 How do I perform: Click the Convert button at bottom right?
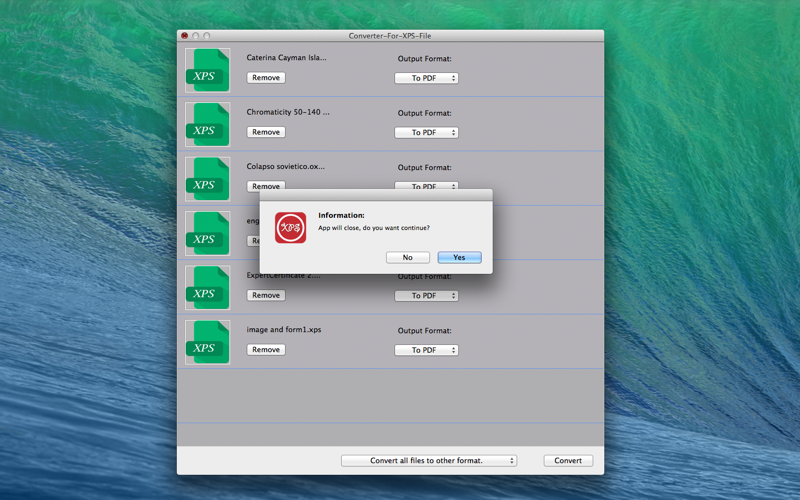pos(568,461)
